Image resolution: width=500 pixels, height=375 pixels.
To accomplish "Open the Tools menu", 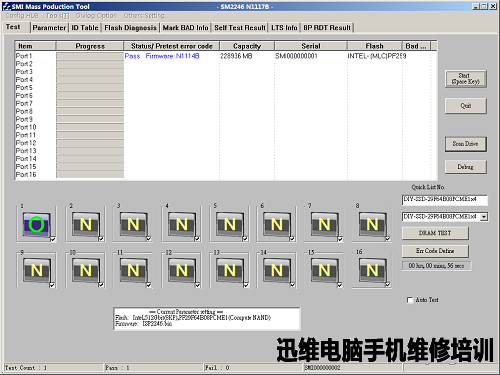I will pyautogui.click(x=57, y=16).
